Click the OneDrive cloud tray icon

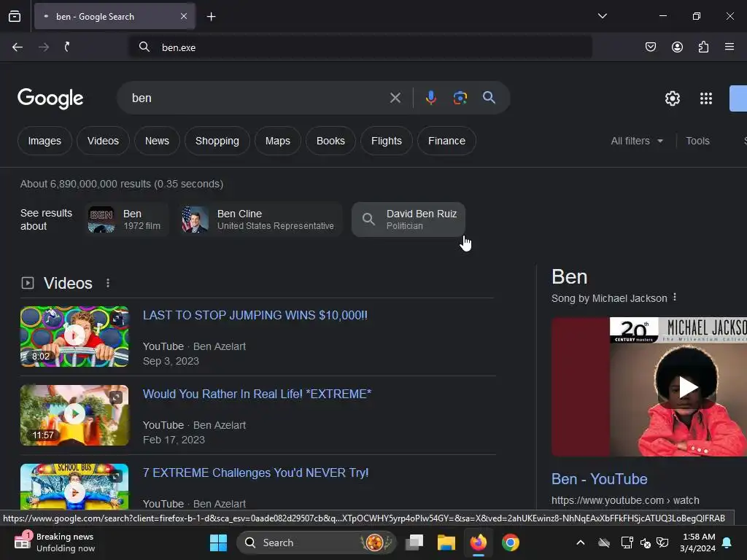click(x=604, y=542)
